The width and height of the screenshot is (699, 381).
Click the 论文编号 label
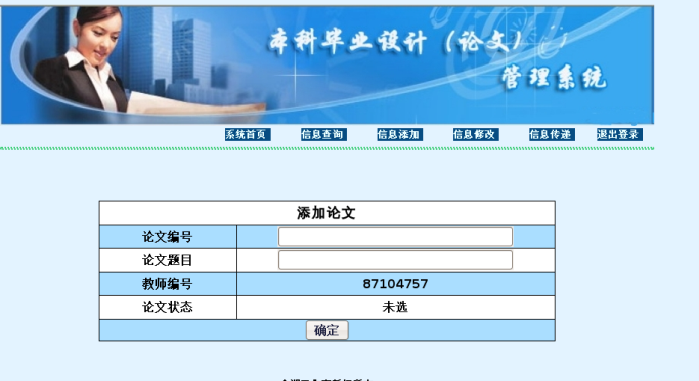coord(167,237)
